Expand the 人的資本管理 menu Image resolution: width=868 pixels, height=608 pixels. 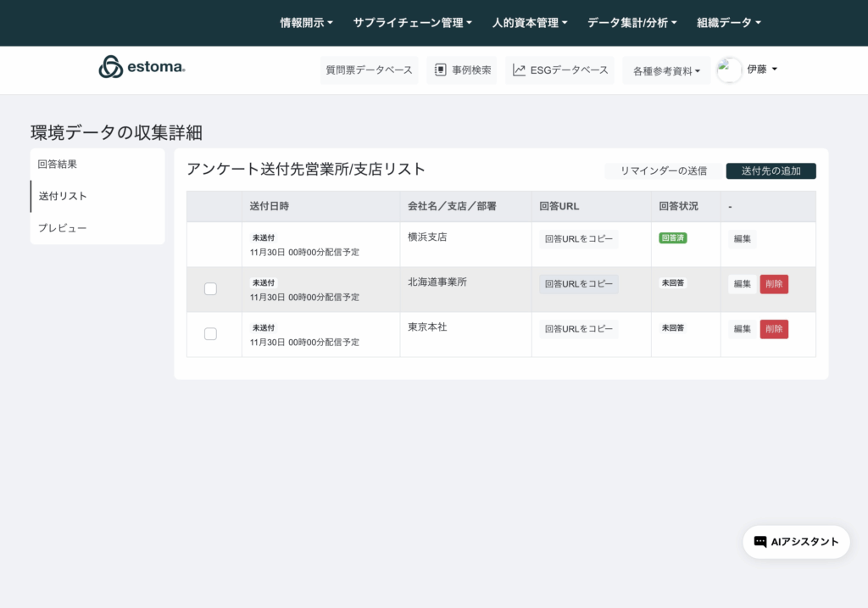point(530,23)
